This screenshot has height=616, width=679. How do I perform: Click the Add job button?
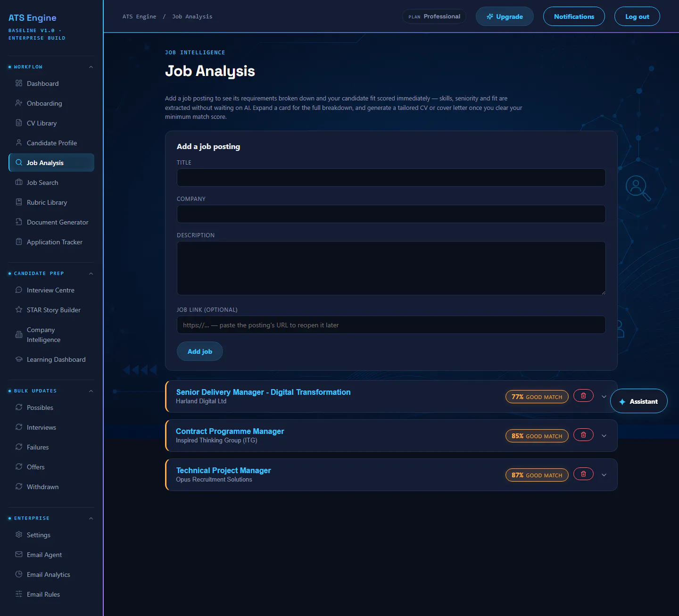[x=200, y=351]
